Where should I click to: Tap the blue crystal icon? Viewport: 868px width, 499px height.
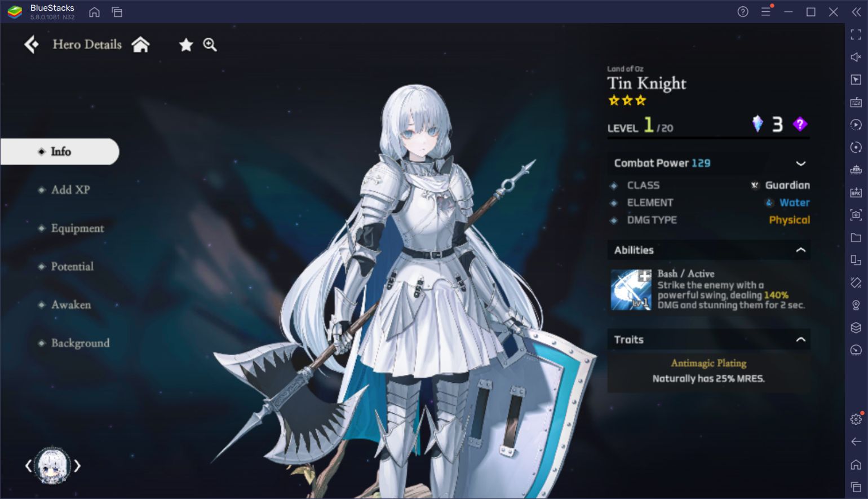(758, 124)
